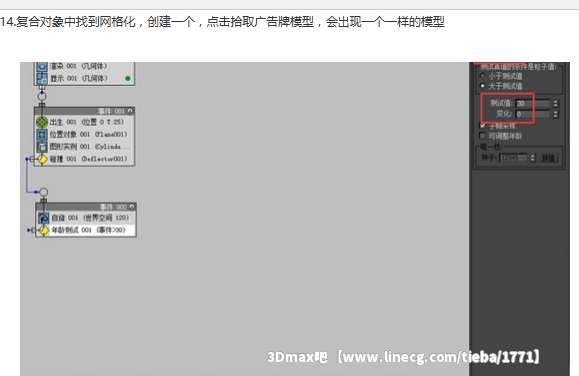
Task: Click the 图形实例 001 operator icon
Action: [x=42, y=147]
